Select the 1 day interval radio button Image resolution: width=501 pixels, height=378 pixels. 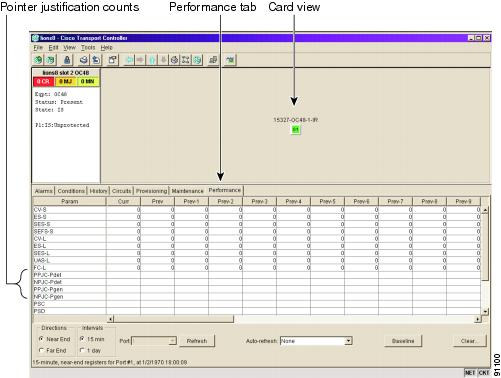coord(82,350)
